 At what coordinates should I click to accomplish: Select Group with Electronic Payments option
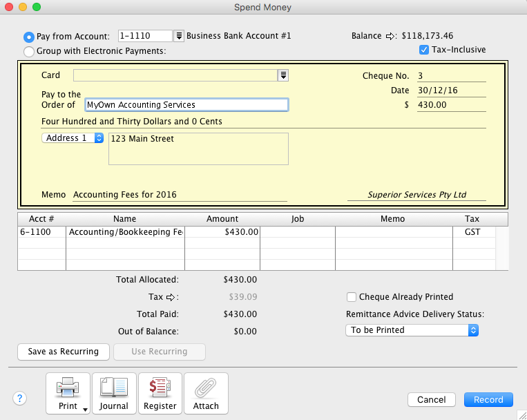(29, 51)
